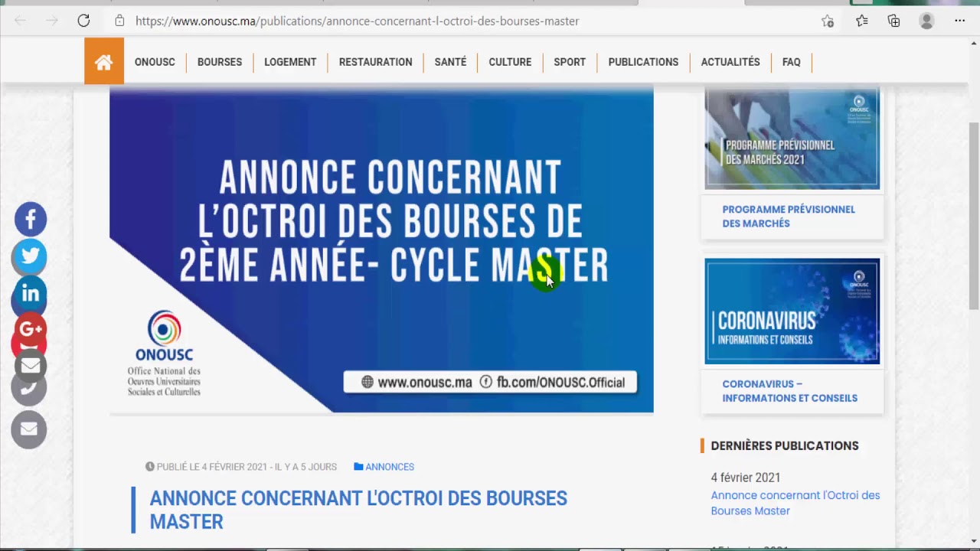Open the CULTURE menu
The width and height of the screenshot is (980, 551).
click(x=510, y=62)
